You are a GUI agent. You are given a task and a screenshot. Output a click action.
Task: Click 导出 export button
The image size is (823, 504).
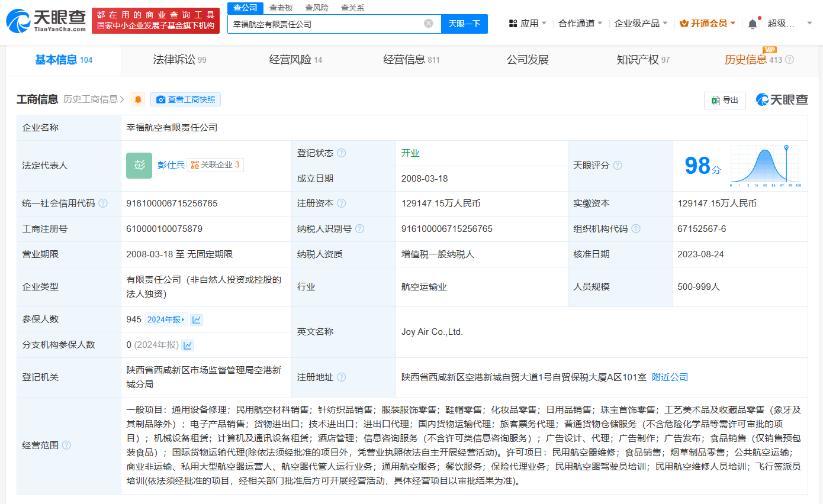[x=725, y=100]
